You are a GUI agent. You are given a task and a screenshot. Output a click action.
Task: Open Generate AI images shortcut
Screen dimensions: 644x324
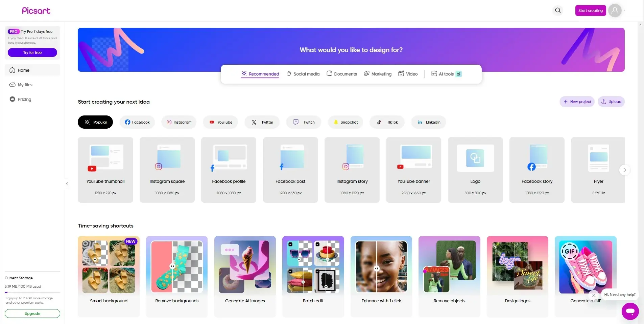click(x=245, y=277)
